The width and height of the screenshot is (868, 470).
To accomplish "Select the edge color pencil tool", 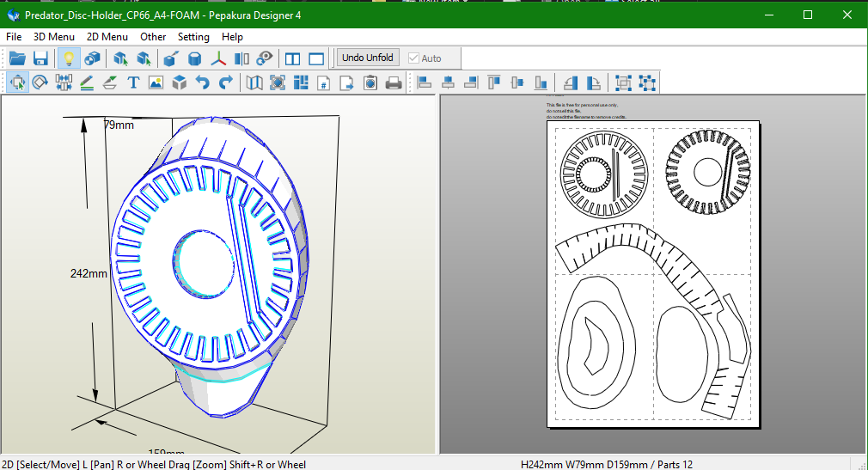I will coord(86,82).
